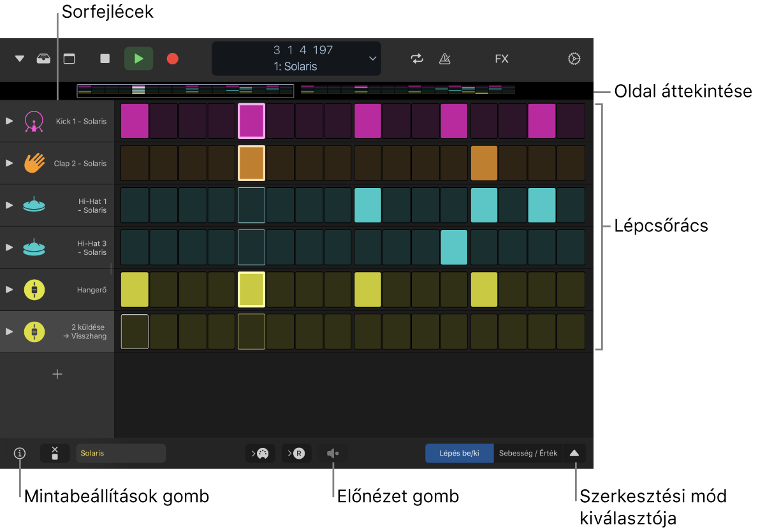Tap the orange clap hand icon
Image resolution: width=758 pixels, height=532 pixels.
click(34, 163)
